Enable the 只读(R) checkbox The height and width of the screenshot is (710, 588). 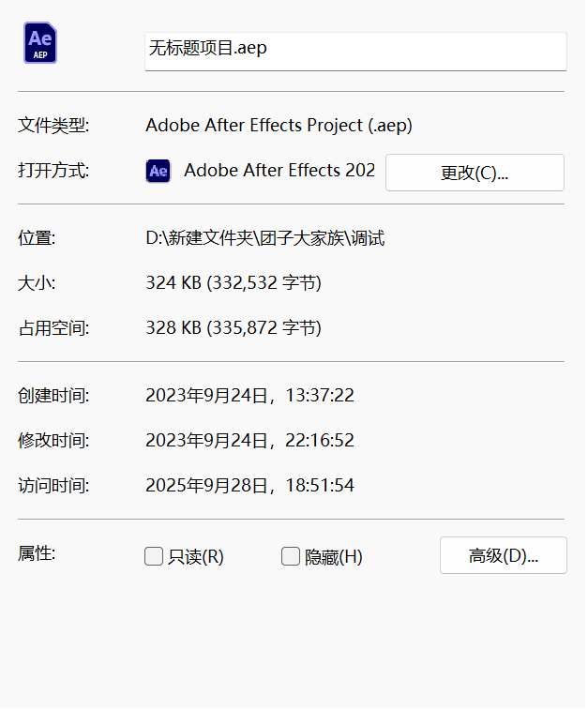click(154, 557)
